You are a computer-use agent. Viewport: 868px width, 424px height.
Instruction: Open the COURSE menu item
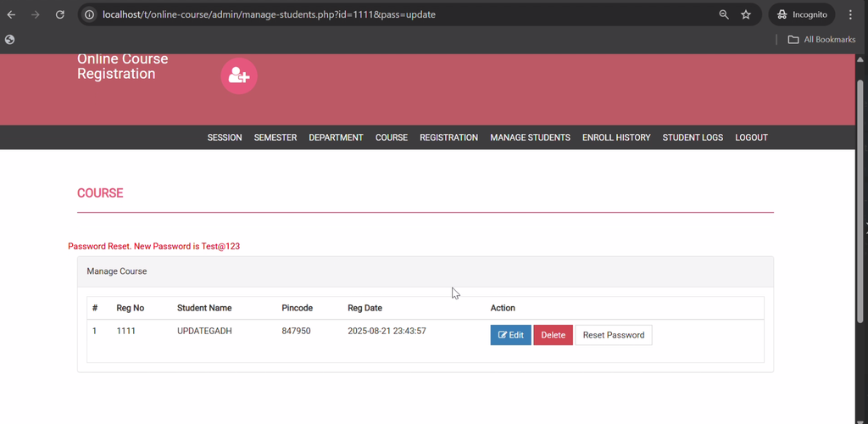point(392,137)
